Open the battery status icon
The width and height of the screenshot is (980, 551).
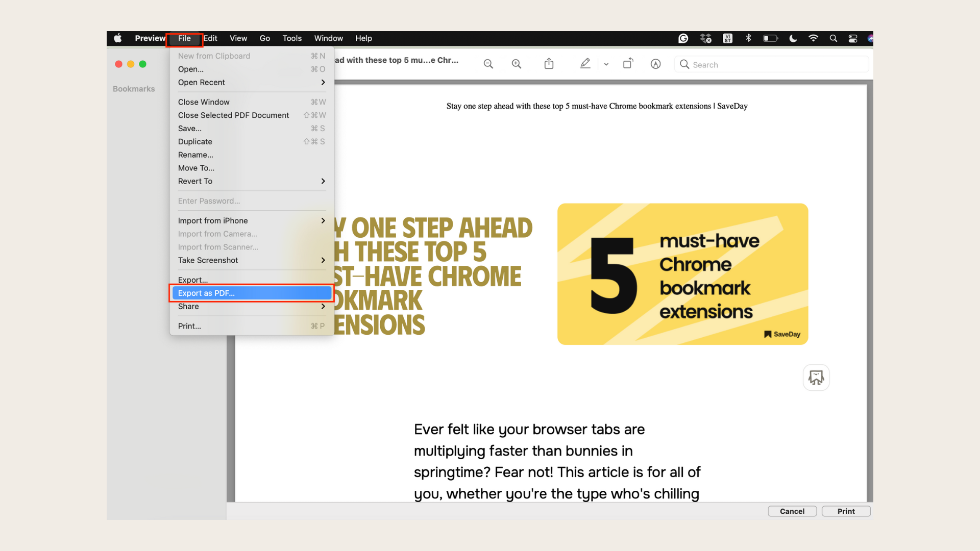(x=770, y=38)
